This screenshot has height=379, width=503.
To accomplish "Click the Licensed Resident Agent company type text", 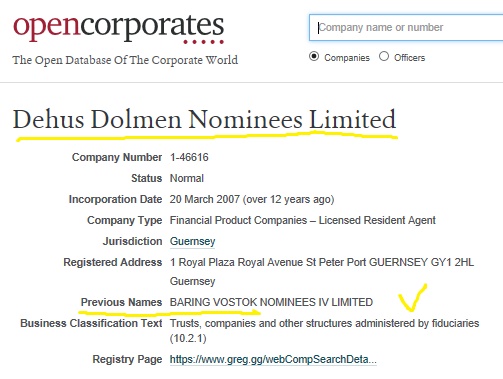I will tap(377, 220).
